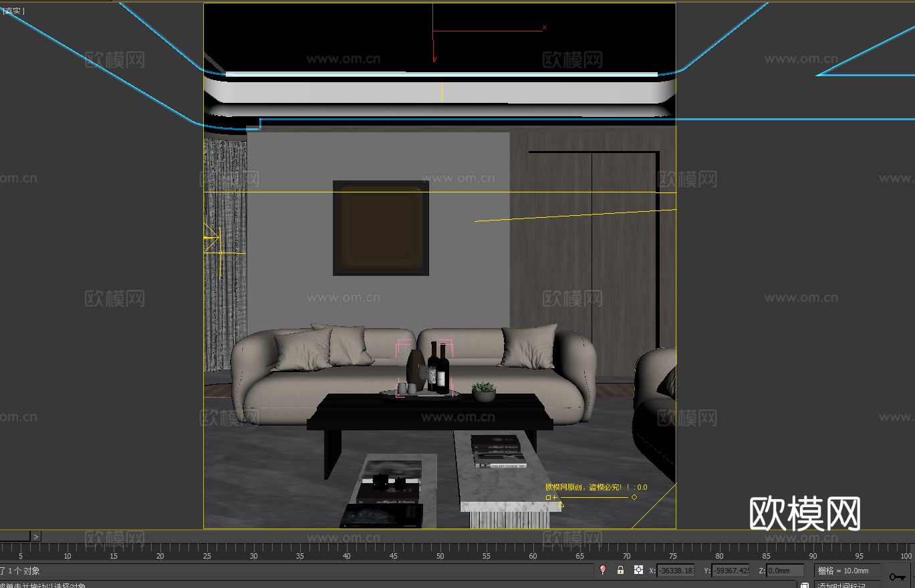Screen dimensions: 915x588
Task: Open the viewport shading label menu 真实
Action: (x=13, y=11)
